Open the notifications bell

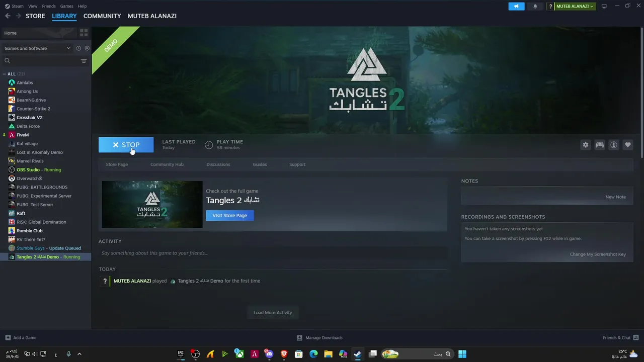tap(535, 6)
